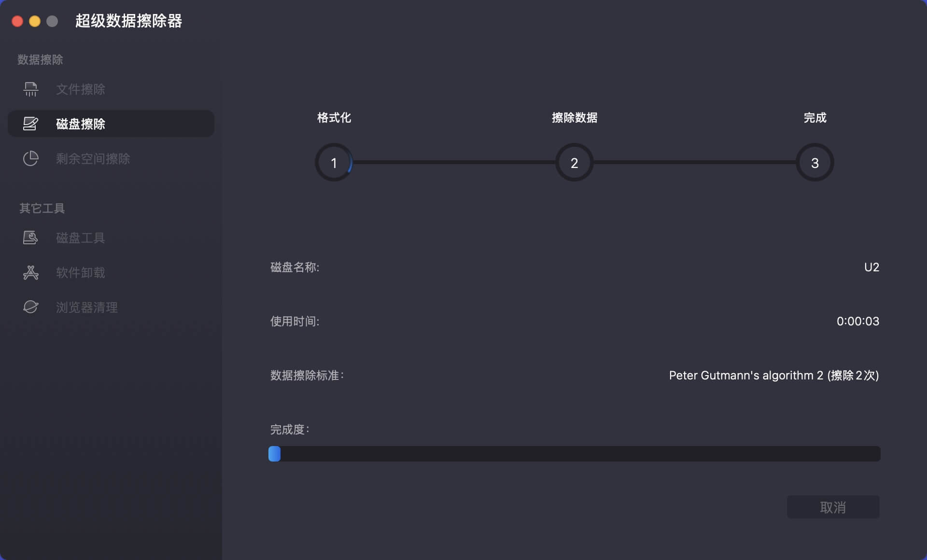927x560 pixels.
Task: Click the yellow minimize window button
Action: click(35, 21)
